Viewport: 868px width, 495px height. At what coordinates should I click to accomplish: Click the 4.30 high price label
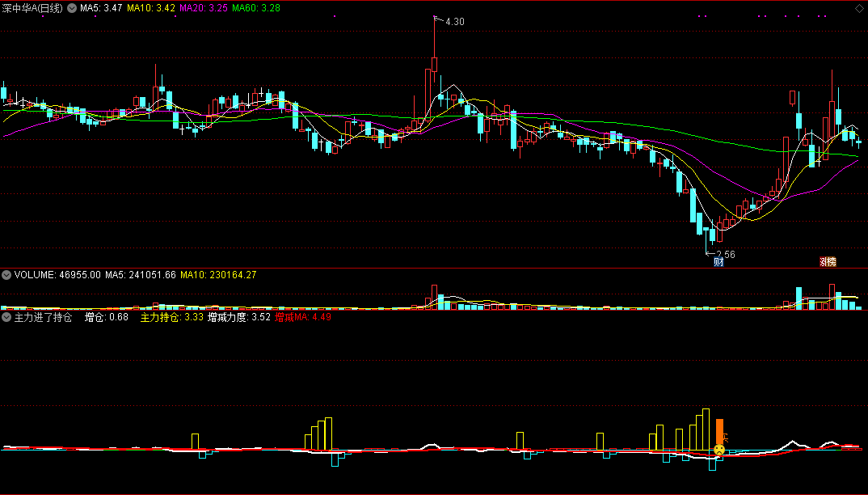pos(454,22)
